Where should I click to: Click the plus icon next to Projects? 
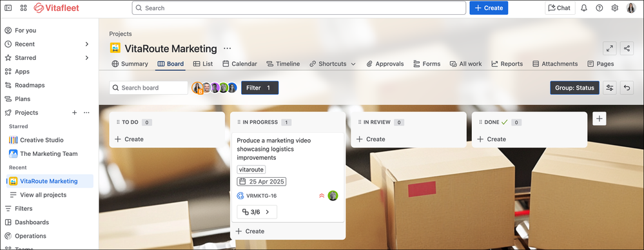(74, 113)
